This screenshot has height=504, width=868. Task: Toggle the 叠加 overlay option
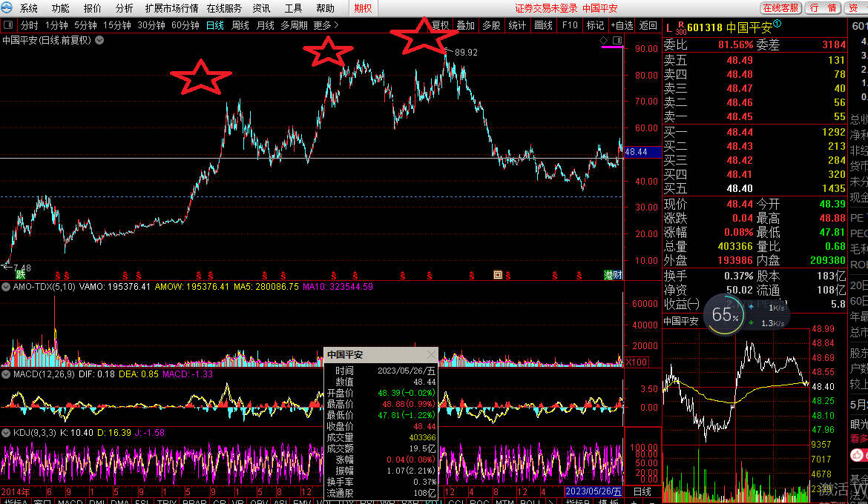pyautogui.click(x=466, y=25)
